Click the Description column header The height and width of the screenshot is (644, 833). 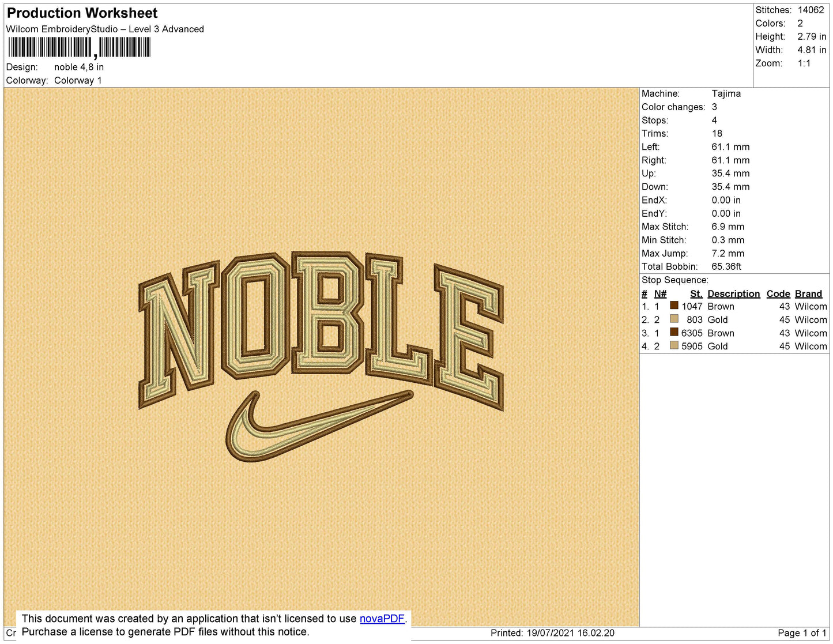click(x=734, y=293)
